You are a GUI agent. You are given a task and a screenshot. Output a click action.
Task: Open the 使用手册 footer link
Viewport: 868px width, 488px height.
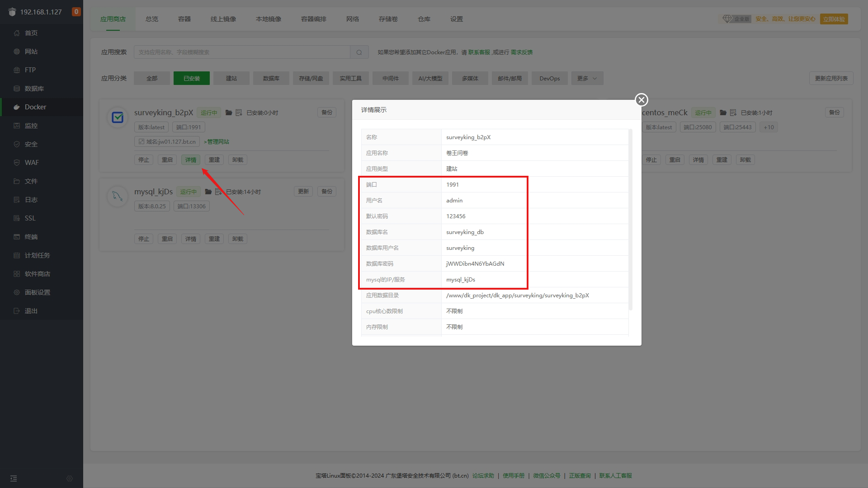tap(514, 475)
